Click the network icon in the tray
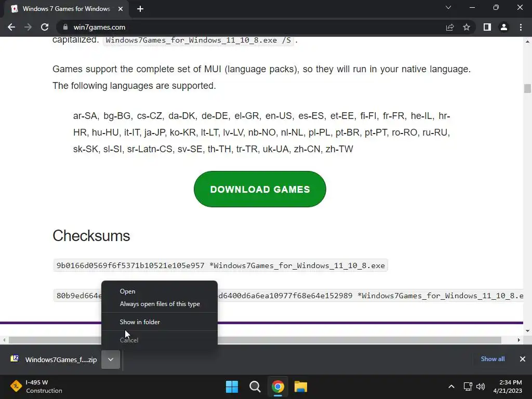The height and width of the screenshot is (399, 532). click(x=468, y=387)
